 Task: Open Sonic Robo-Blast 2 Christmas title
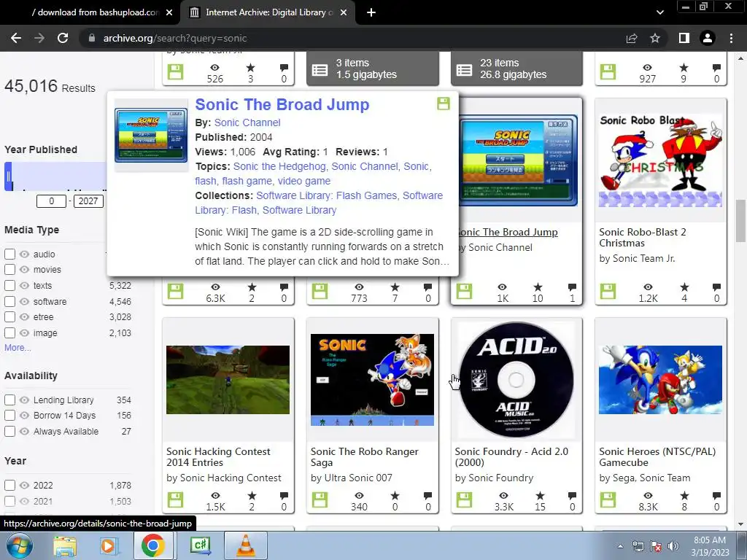click(x=642, y=237)
